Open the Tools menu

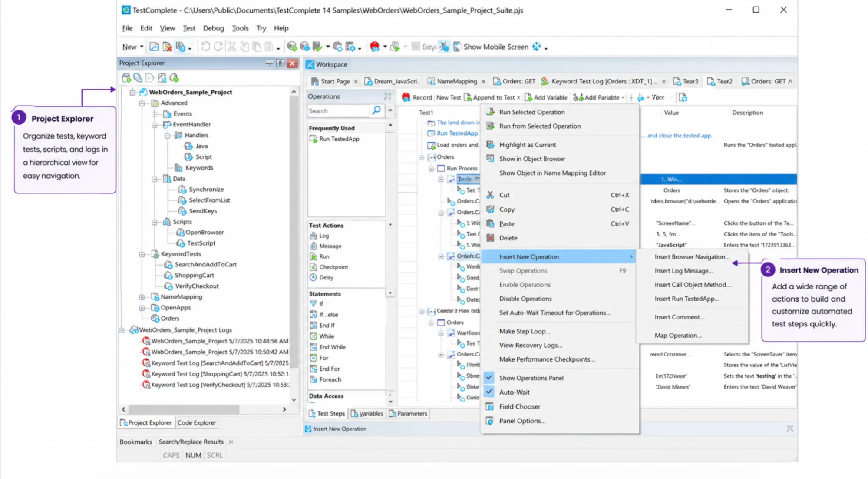click(240, 28)
